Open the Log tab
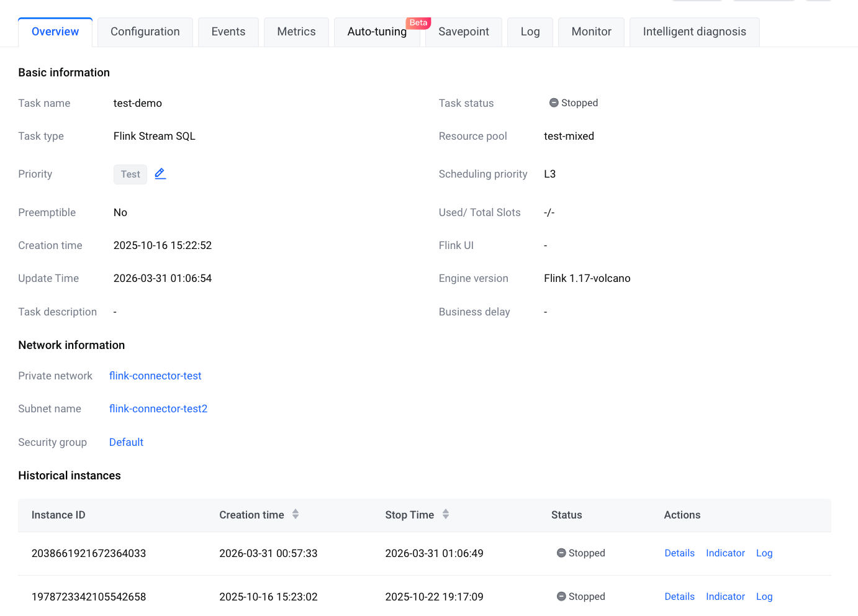The height and width of the screenshot is (616, 858). click(x=530, y=32)
